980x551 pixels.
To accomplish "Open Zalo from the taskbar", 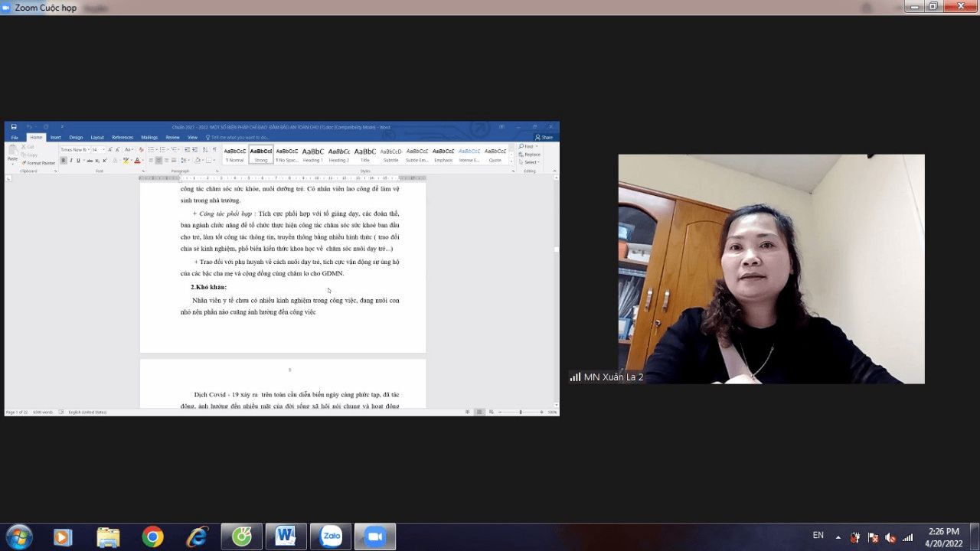I will [331, 537].
